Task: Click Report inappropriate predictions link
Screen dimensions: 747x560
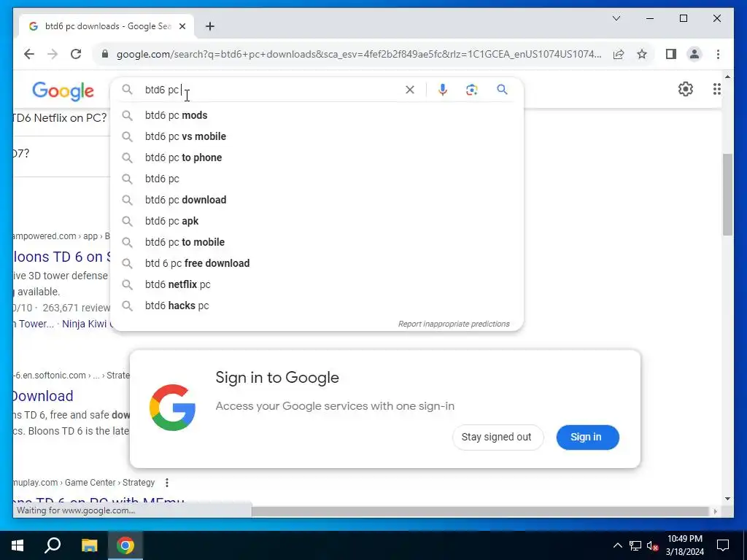Action: (454, 324)
